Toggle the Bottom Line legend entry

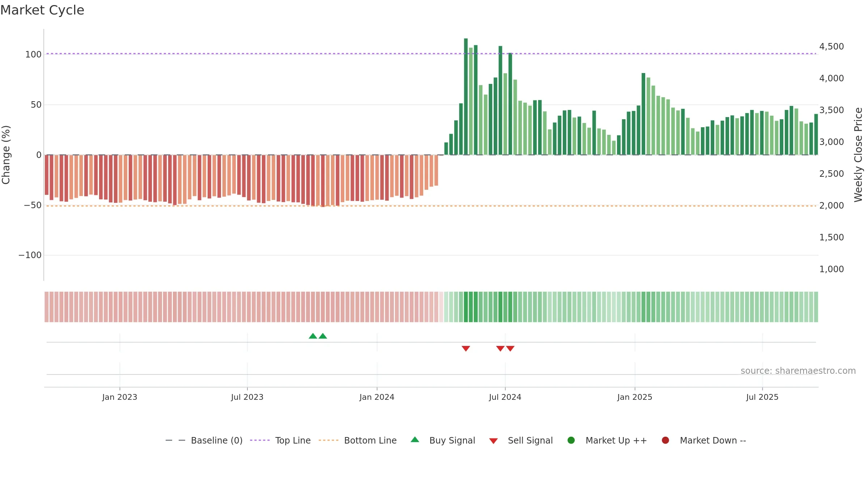[x=358, y=440]
